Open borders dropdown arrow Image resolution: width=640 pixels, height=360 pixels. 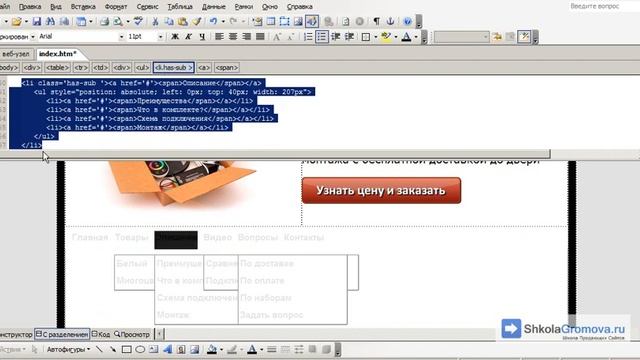pyautogui.click(x=376, y=37)
